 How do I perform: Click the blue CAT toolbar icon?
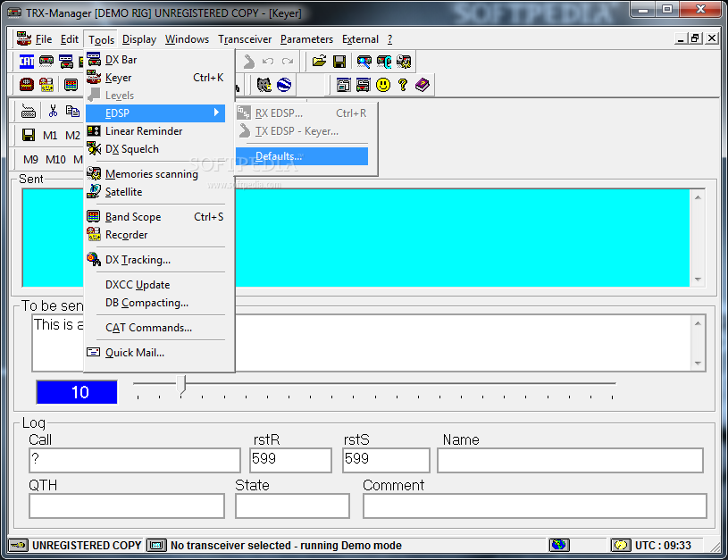[x=27, y=61]
